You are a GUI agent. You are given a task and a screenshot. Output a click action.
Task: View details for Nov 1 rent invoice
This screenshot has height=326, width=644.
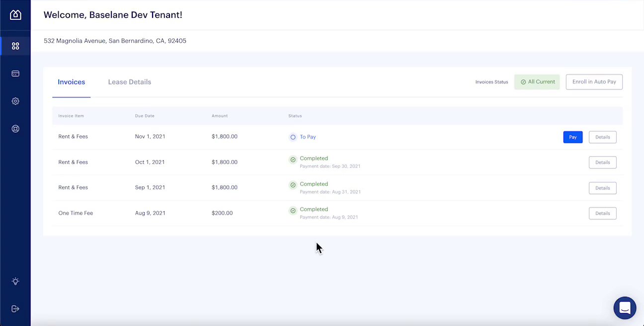[602, 137]
